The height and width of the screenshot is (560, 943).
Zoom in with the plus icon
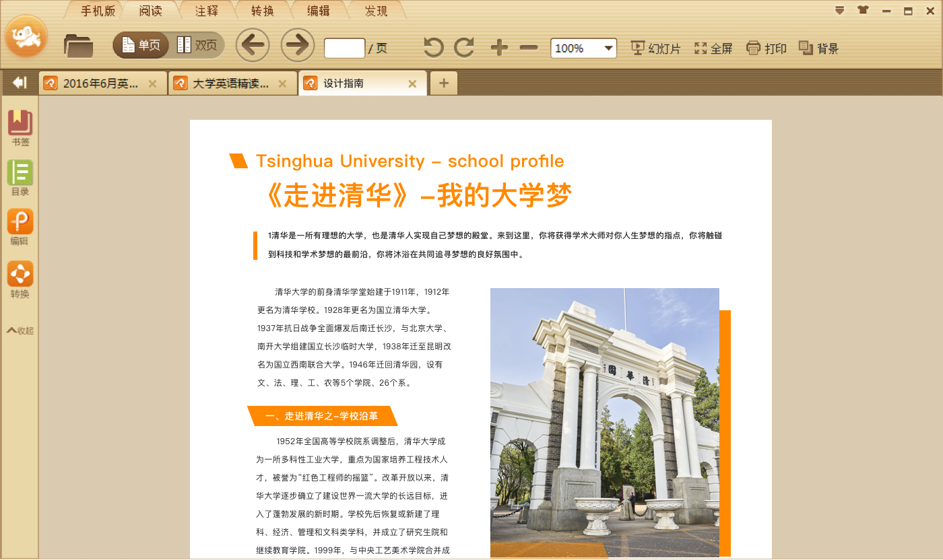tap(498, 47)
